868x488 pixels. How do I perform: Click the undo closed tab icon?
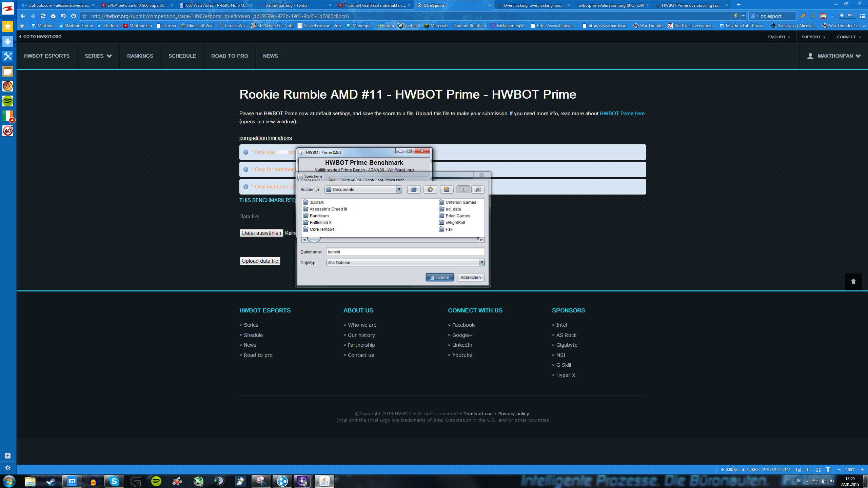(x=63, y=16)
